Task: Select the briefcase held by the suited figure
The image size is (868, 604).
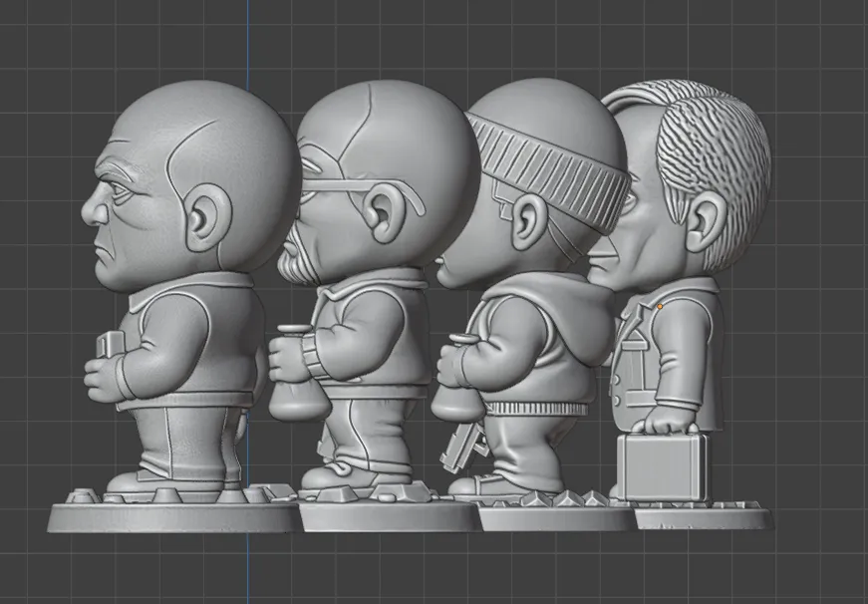Action: tap(662, 466)
